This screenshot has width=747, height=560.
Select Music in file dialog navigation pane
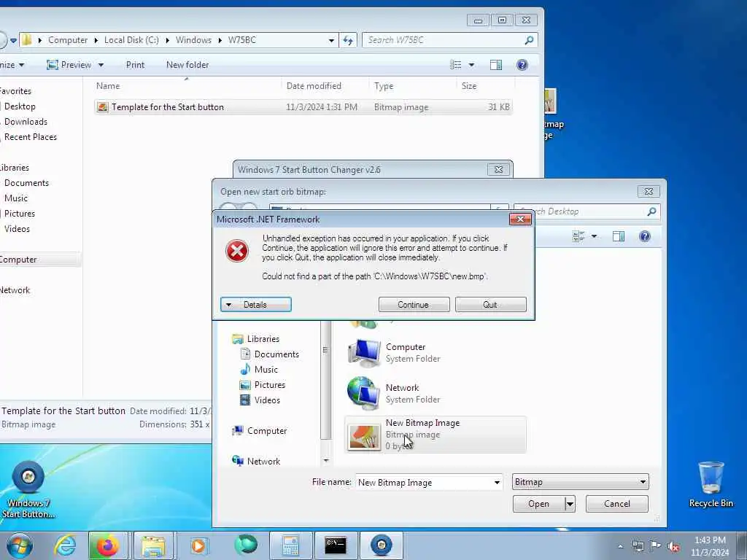coord(266,370)
